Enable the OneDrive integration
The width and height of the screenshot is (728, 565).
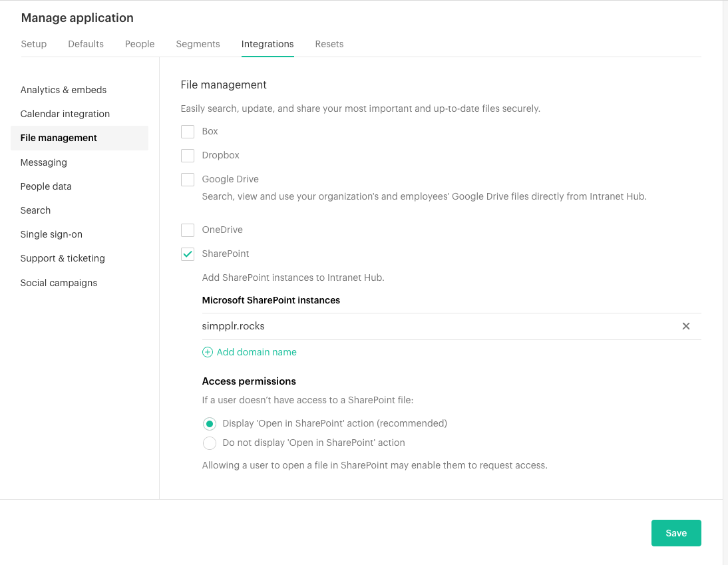click(187, 230)
